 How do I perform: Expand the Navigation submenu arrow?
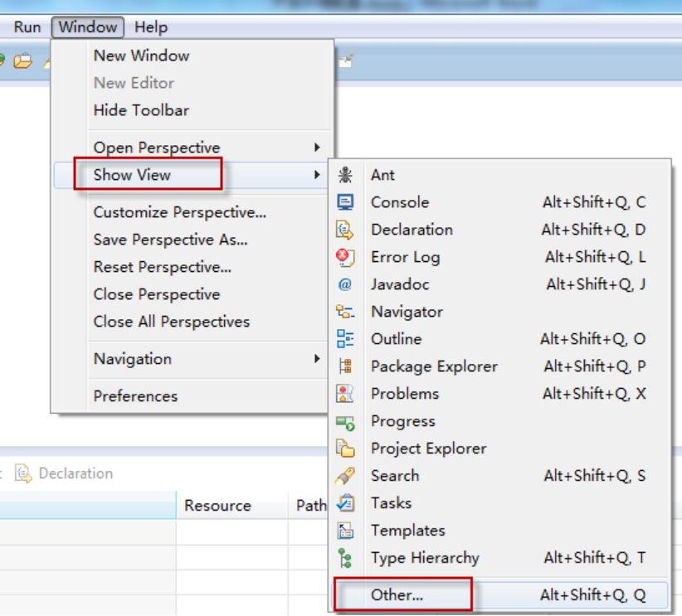[317, 359]
